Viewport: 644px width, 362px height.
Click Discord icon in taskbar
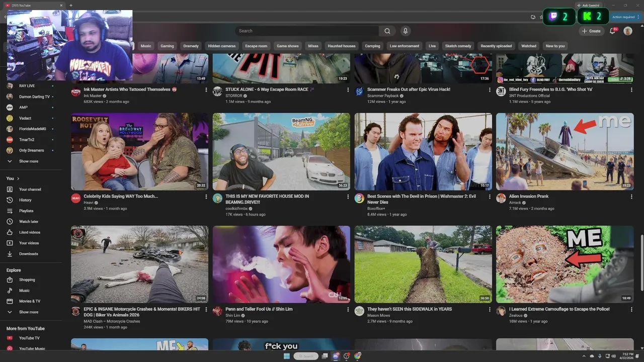coord(336,356)
